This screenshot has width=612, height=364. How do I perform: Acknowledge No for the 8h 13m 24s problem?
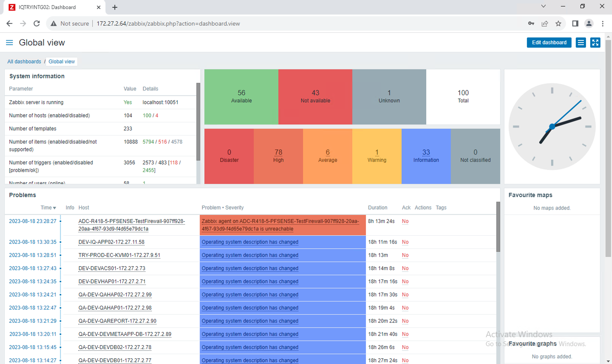[x=405, y=221]
